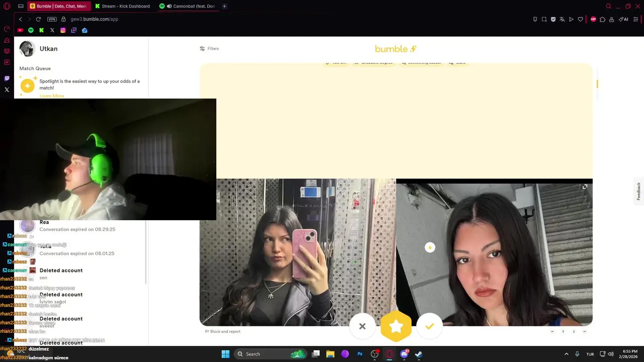This screenshot has height=362, width=644.
Task: Open the ABP adblock extension
Action: (x=593, y=19)
